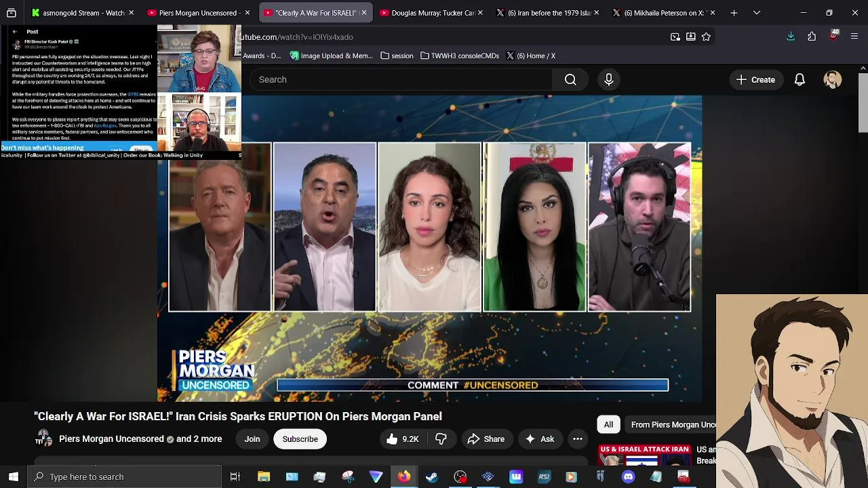Open Discord from the taskbar
Screen dimensions: 868x488
click(628, 476)
